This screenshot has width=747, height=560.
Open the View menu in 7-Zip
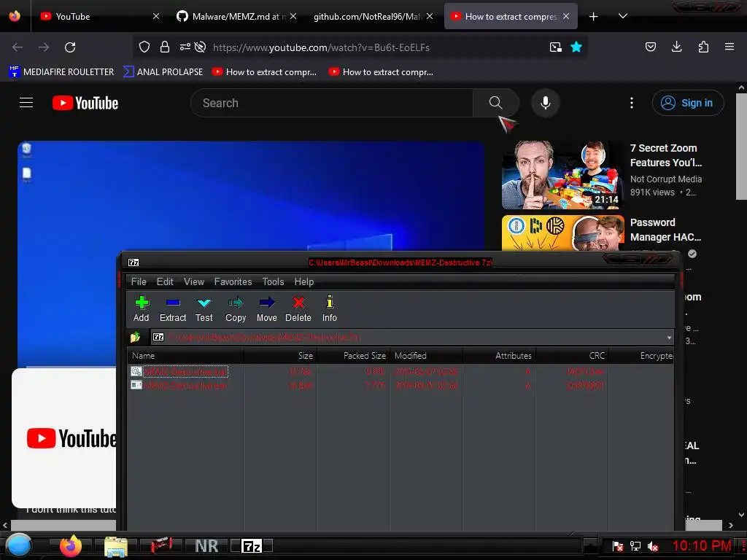pos(194,281)
